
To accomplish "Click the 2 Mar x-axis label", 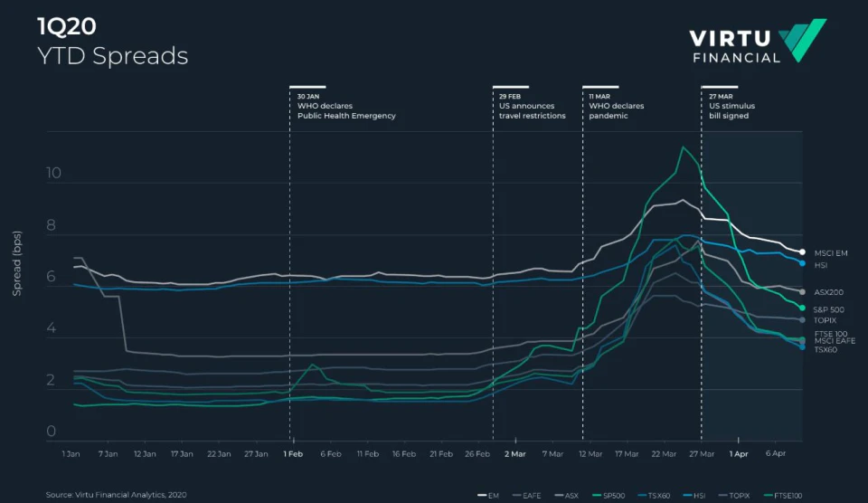I will (x=514, y=454).
